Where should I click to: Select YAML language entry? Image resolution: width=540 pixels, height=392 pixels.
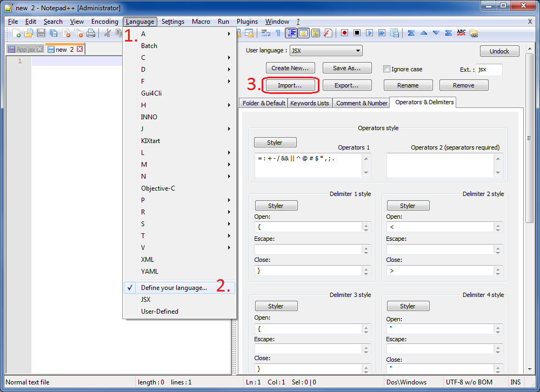pos(179,271)
